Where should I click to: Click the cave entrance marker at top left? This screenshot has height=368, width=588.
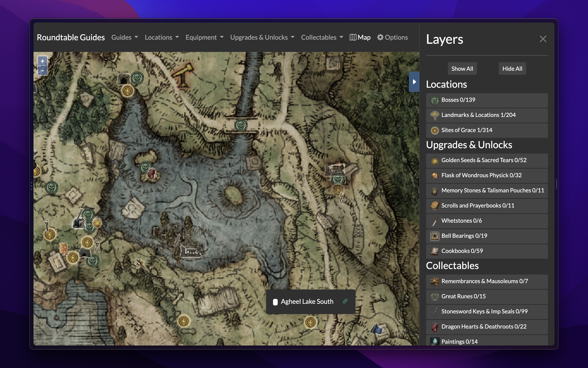124,79
